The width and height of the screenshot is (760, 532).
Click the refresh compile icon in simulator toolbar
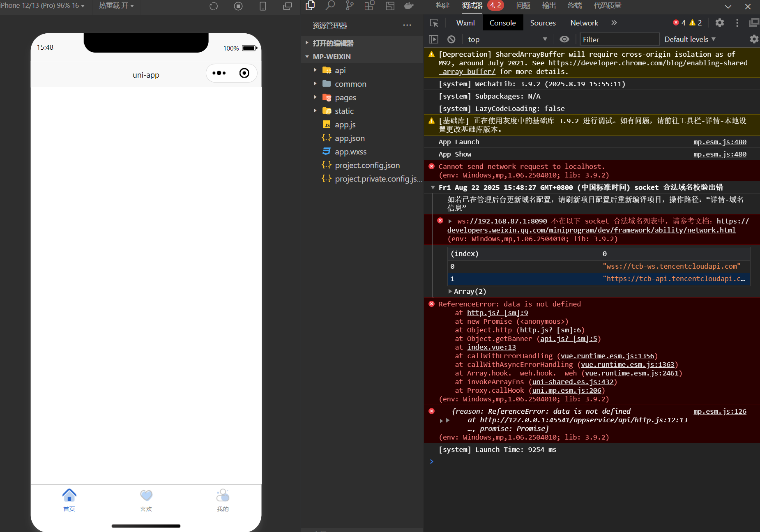[214, 6]
